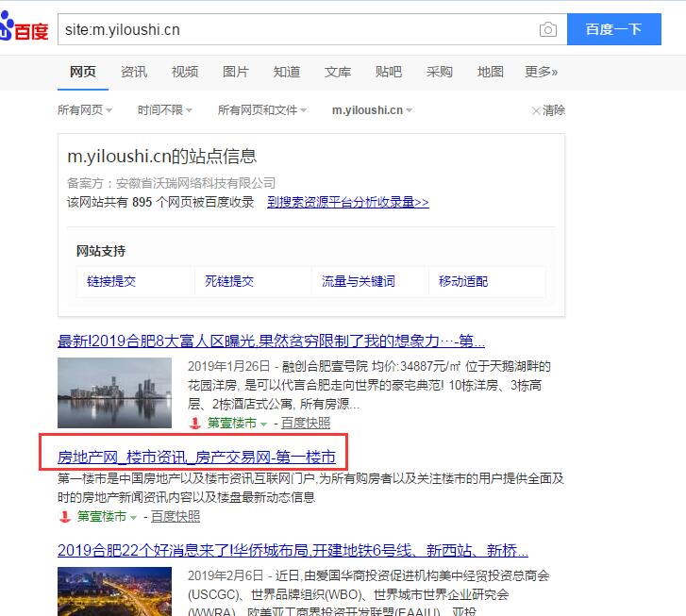Expand the m.yiloushi.cn site filter dropdown
This screenshot has height=616, width=686.
click(372, 110)
